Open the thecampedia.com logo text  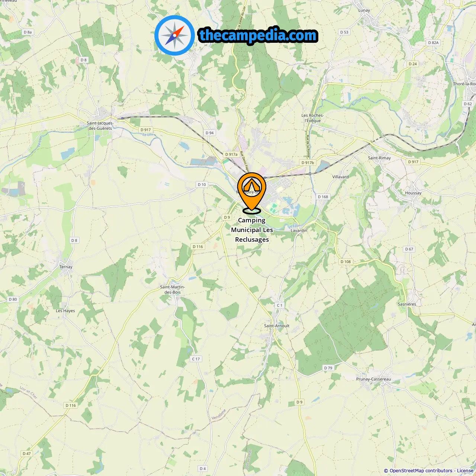click(x=258, y=35)
